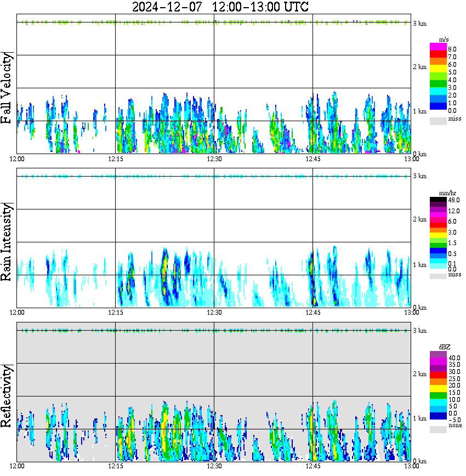The width and height of the screenshot is (466, 476).
Task: Click 12:15 tick label under Reflectivity plot
Action: 115,466
